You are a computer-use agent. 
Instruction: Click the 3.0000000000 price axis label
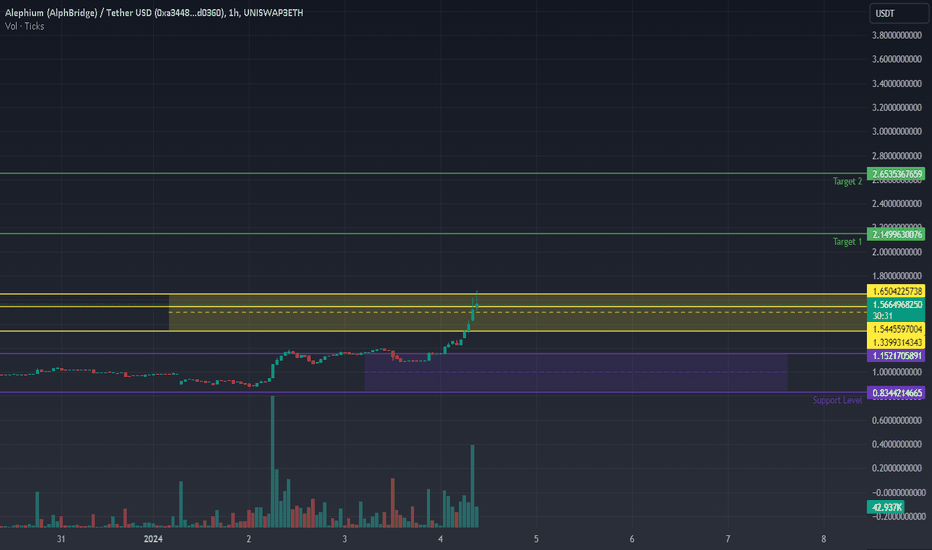click(896, 131)
